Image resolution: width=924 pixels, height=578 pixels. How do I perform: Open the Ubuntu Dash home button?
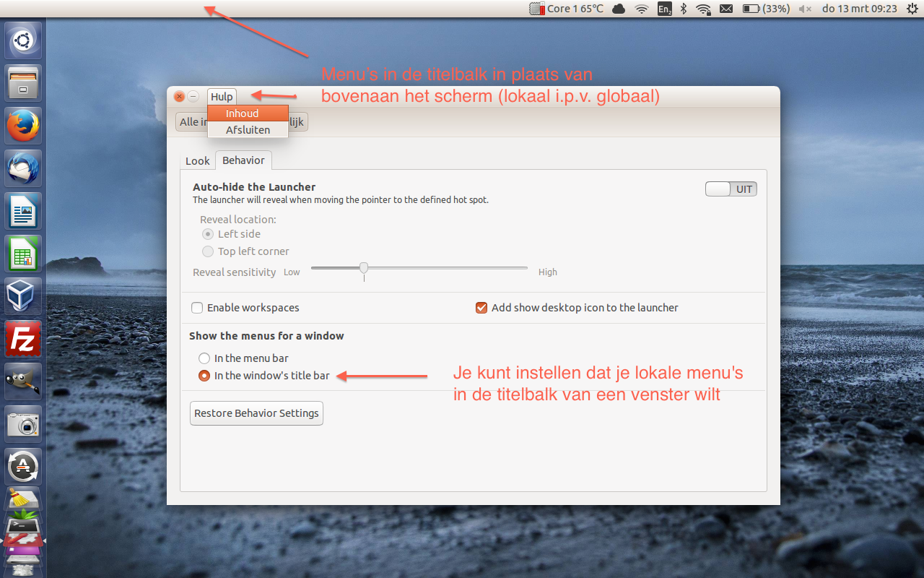click(23, 41)
